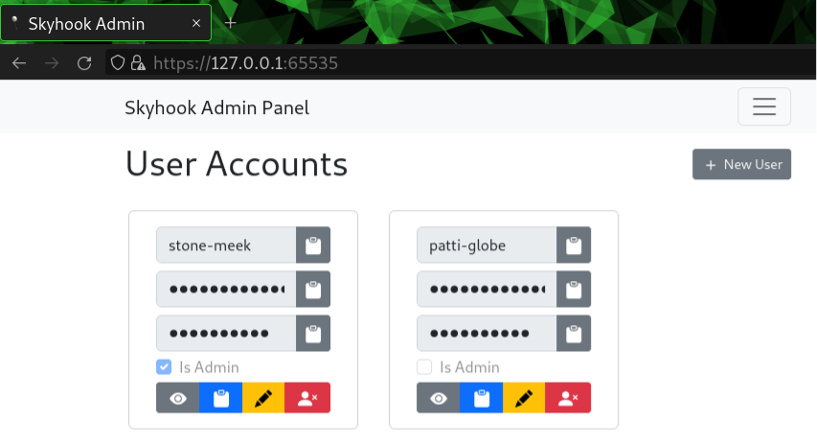
Task: Copy the stone-meek username to clipboard
Action: tap(313, 245)
